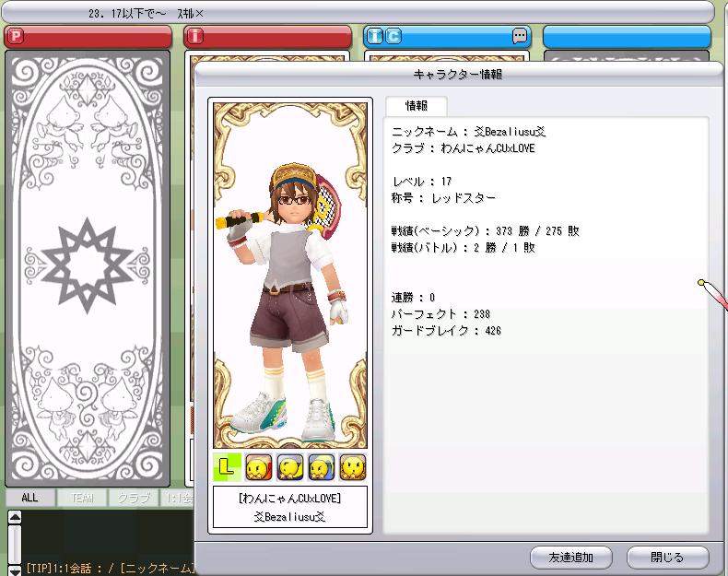The height and width of the screenshot is (576, 728).
Task: Click the first yellow face icon with red background
Action: (x=259, y=467)
